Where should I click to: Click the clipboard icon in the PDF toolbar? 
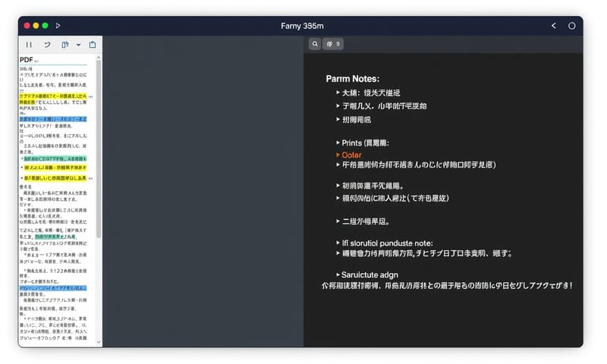[x=93, y=45]
